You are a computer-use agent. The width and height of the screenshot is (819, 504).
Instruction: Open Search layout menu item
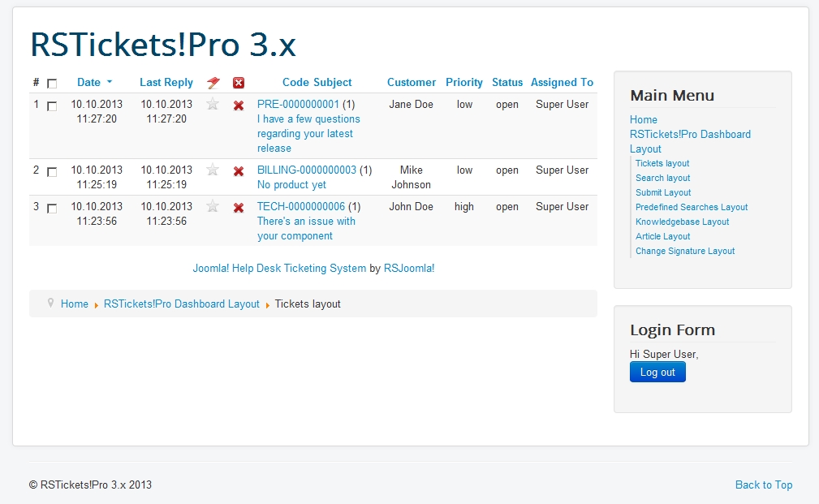(x=663, y=178)
